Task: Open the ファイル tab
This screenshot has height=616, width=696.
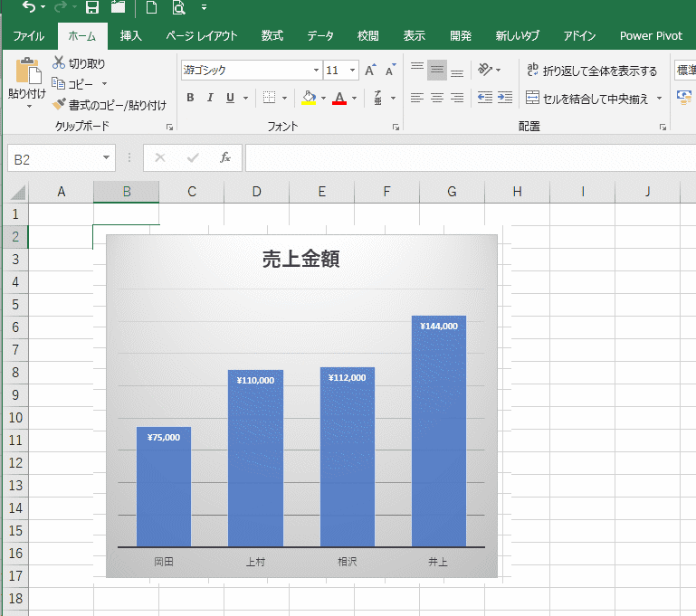Action: [x=29, y=36]
